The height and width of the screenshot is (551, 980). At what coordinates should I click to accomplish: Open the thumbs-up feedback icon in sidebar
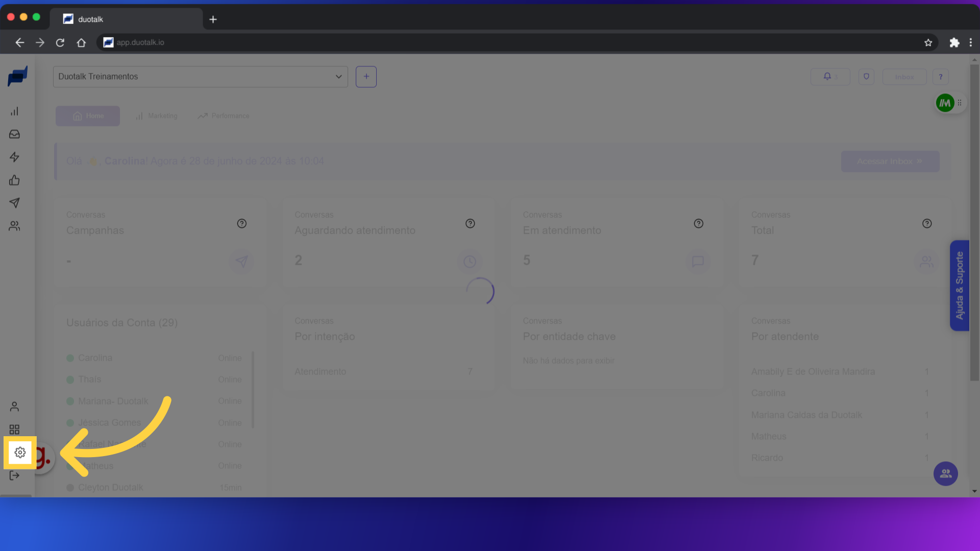click(14, 180)
